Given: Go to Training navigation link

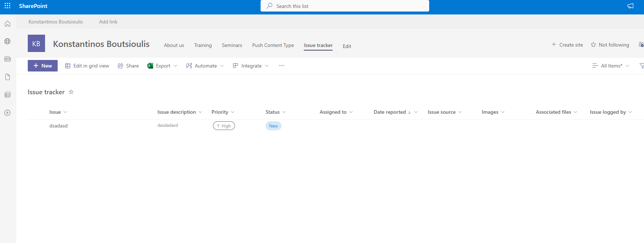Looking at the screenshot, I should tap(203, 45).
